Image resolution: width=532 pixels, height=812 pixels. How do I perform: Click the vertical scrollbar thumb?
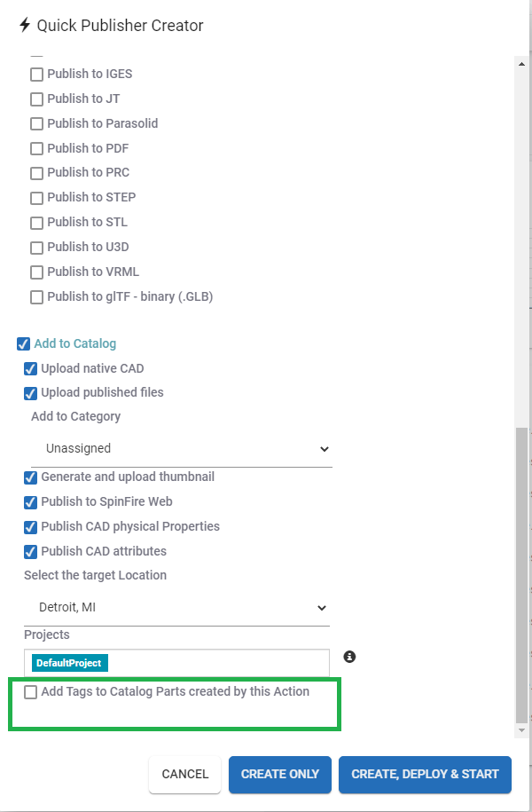tap(521, 575)
